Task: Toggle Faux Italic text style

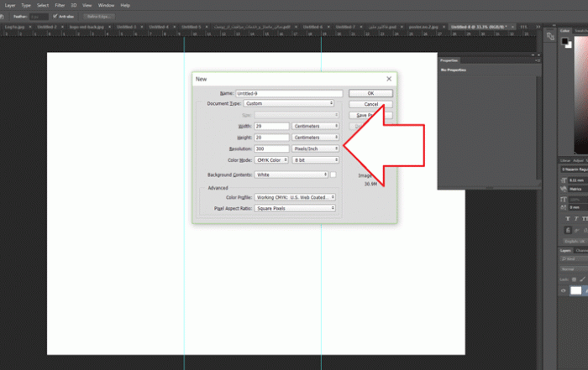Action: coord(576,219)
